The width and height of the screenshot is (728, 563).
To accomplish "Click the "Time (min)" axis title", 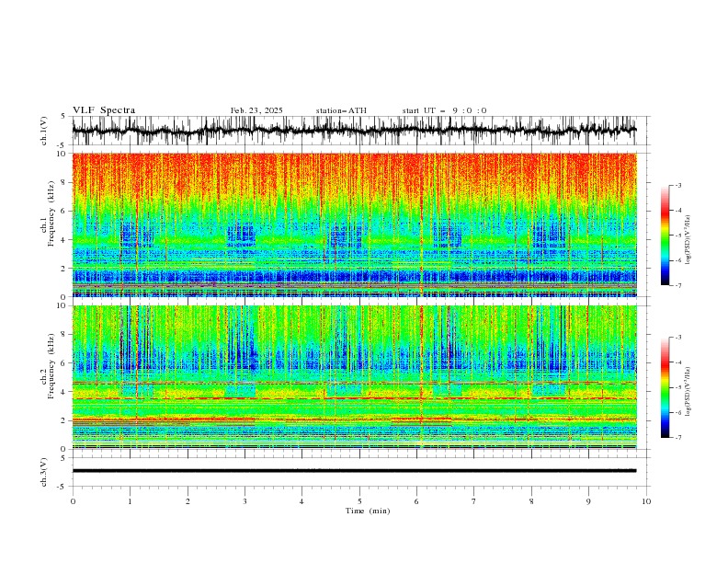I will click(x=368, y=511).
